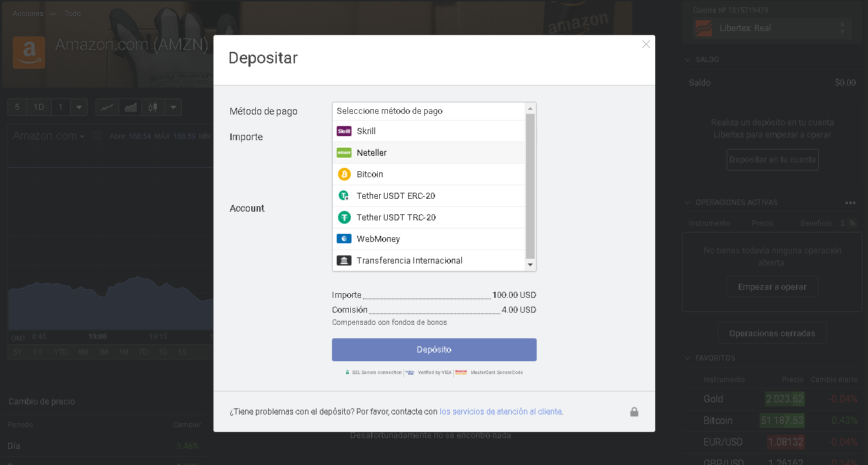Click the payment list scroll-up arrow

click(x=530, y=108)
